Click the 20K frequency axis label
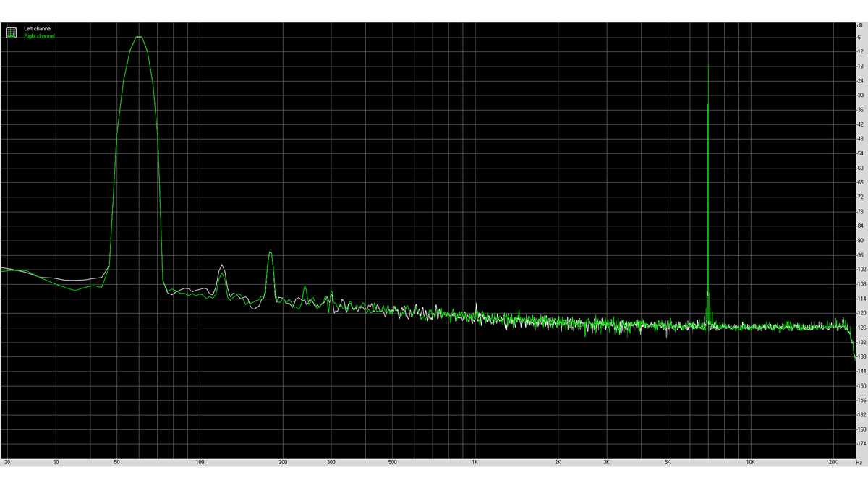The image size is (868, 488). point(834,461)
